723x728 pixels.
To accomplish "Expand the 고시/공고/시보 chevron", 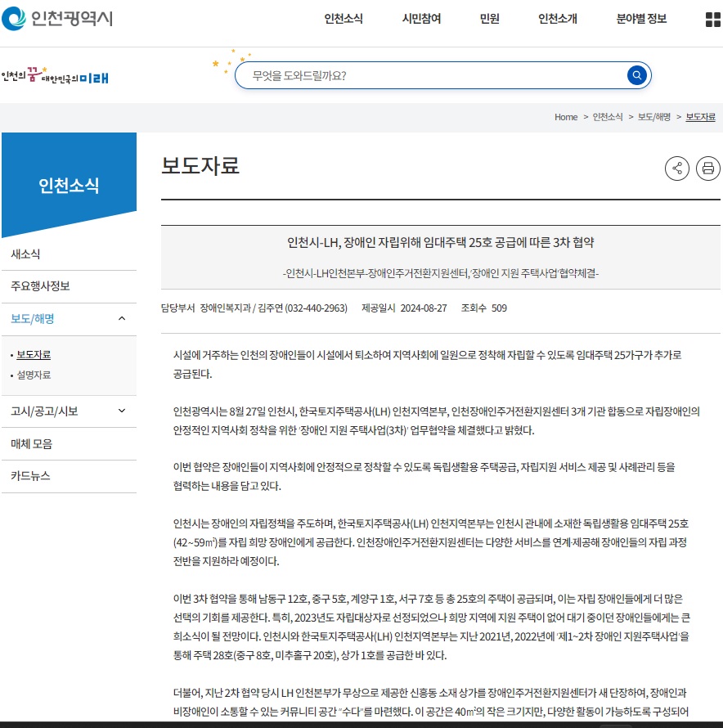I will coord(122,411).
